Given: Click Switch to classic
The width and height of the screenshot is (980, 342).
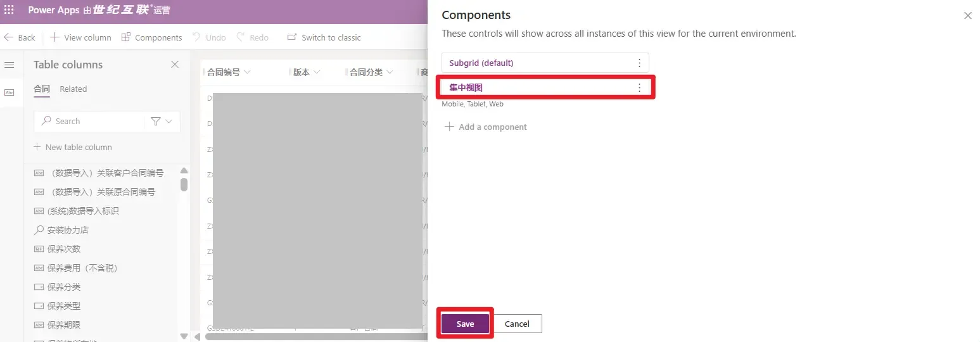Looking at the screenshot, I should point(324,37).
